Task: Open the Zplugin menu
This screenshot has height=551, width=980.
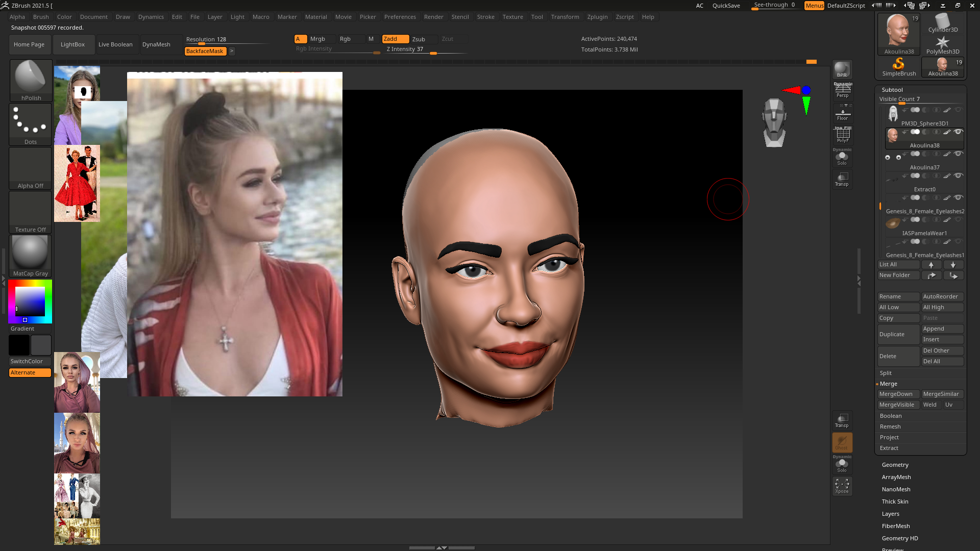Action: tap(597, 17)
